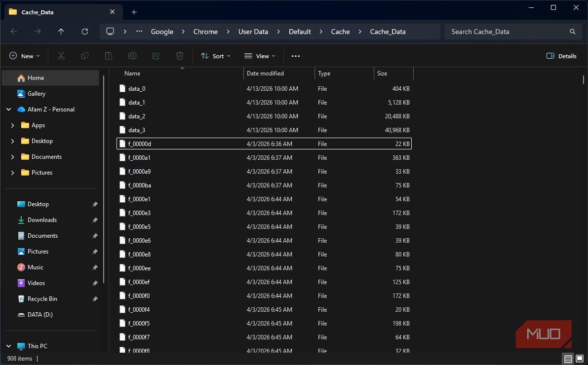Click the This PC monitor icon in address bar

tap(110, 32)
